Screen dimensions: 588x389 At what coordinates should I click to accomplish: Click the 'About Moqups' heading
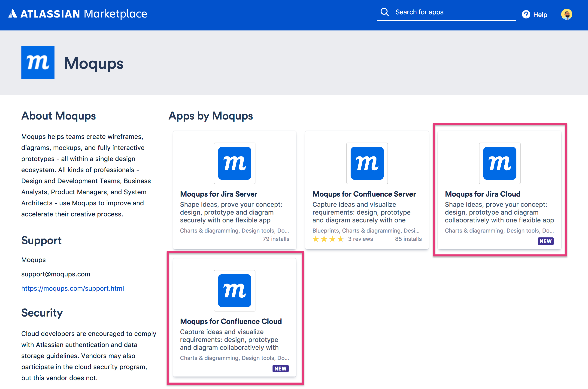click(58, 116)
